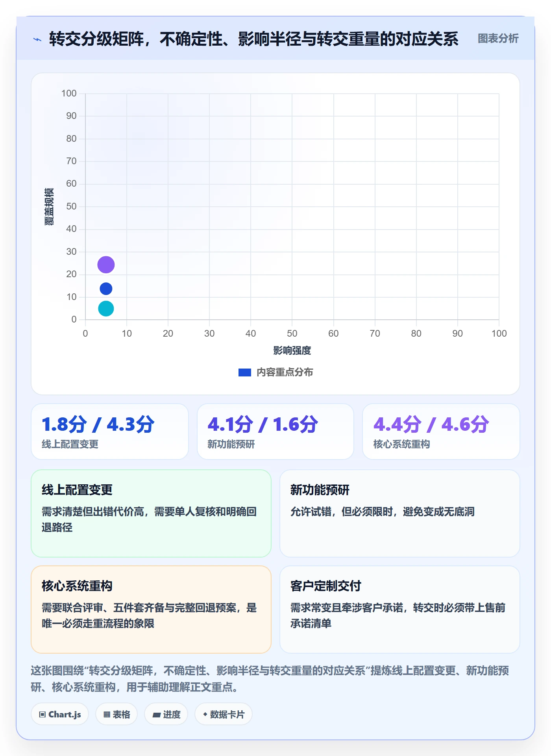Image resolution: width=551 pixels, height=756 pixels.
Task: Click the icon inside the Chart.js chip
Action: [43, 714]
